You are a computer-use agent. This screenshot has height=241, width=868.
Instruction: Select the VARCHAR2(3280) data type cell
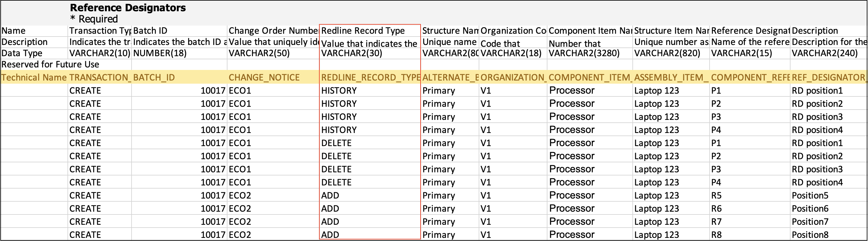pos(590,53)
